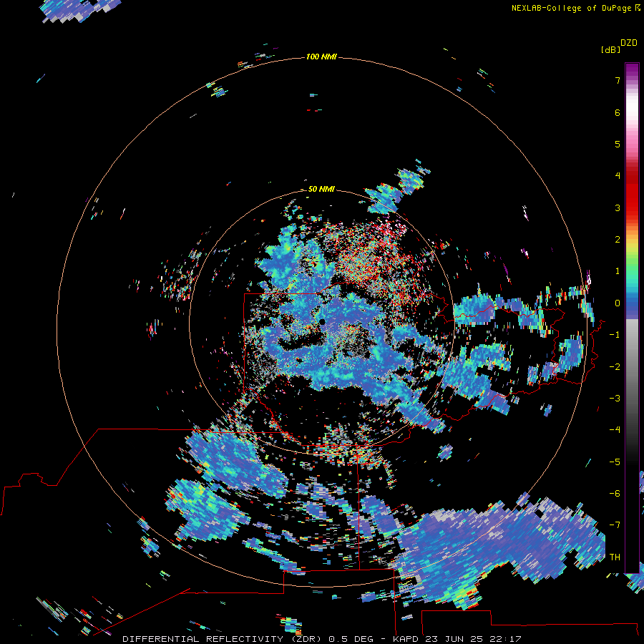Click the 0.5 DEG elevation text

[x=351, y=639]
